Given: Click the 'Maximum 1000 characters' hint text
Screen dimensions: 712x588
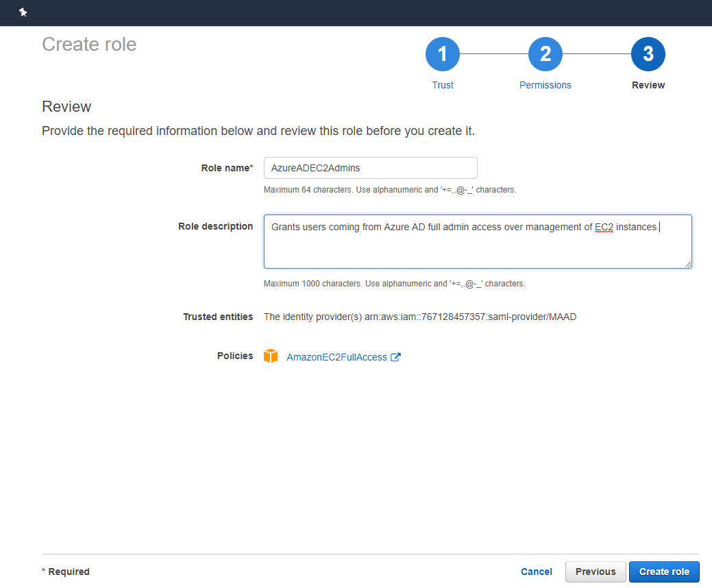Looking at the screenshot, I should click(x=394, y=284).
